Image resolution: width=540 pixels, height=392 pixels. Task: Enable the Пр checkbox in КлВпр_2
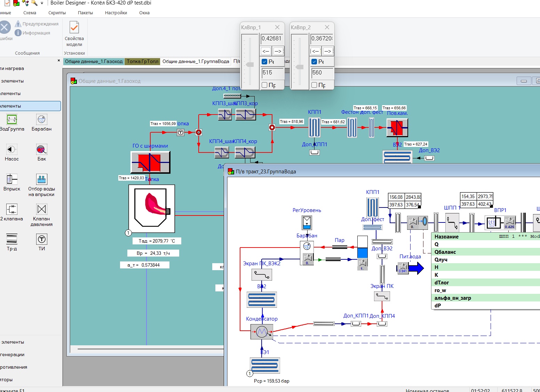click(314, 85)
